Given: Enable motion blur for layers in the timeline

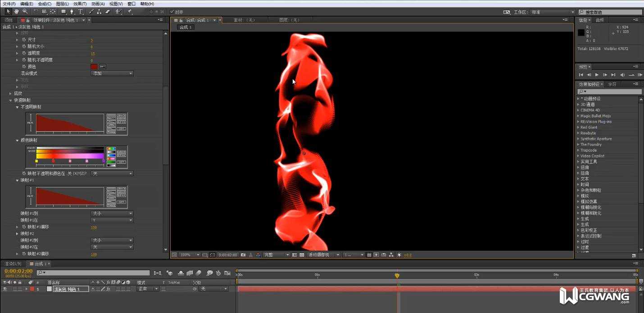Looking at the screenshot, I should (x=199, y=273).
